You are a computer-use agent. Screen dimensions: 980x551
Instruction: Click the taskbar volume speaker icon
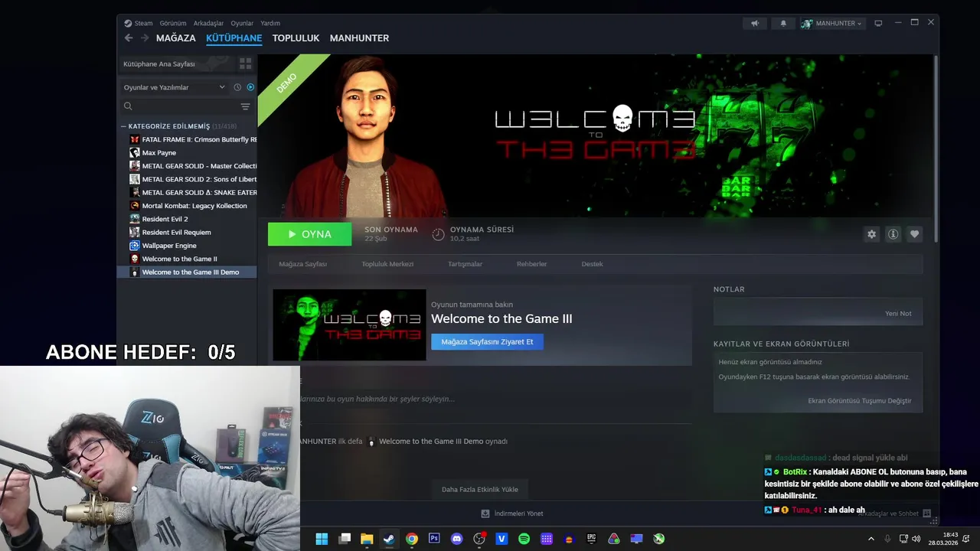pyautogui.click(x=916, y=539)
